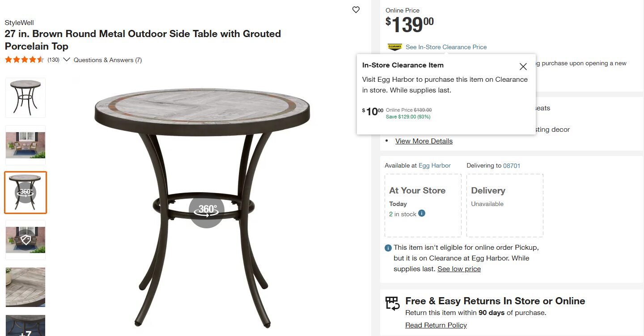Click the returns cart icon
The width and height of the screenshot is (644, 336).
392,304
